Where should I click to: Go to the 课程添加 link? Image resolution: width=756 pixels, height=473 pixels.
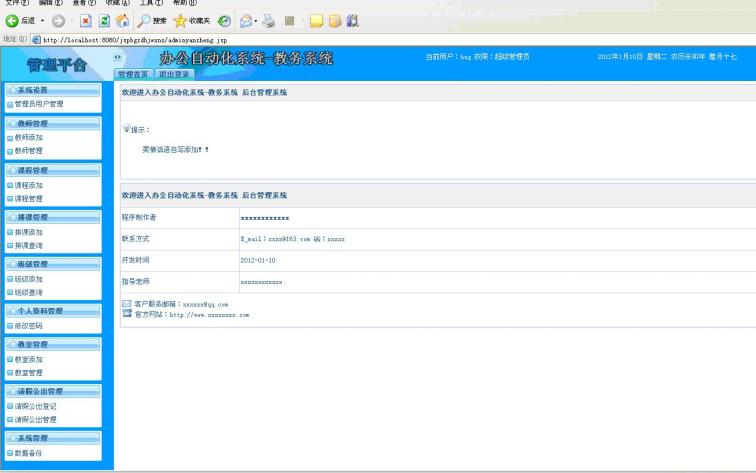point(28,185)
